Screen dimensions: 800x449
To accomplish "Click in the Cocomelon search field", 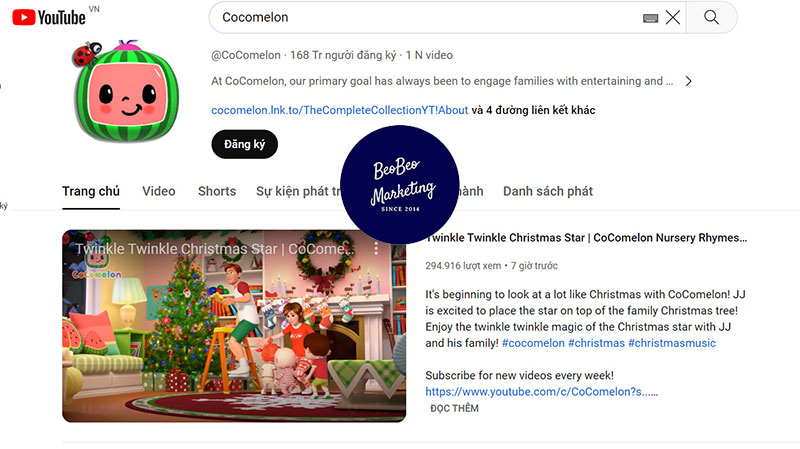I will point(420,18).
